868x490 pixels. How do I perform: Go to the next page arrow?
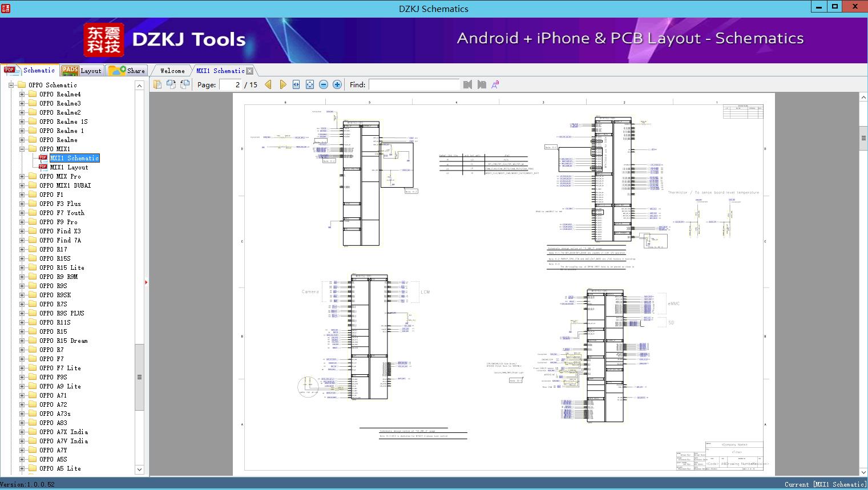click(282, 84)
